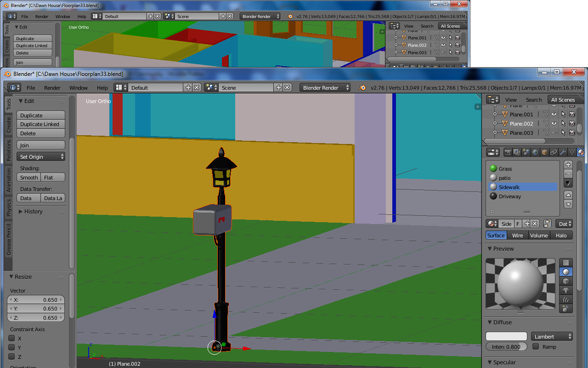Viewport: 588px width, 368px height.
Task: Switch to Grease Pencil tab
Action: click(x=8, y=239)
